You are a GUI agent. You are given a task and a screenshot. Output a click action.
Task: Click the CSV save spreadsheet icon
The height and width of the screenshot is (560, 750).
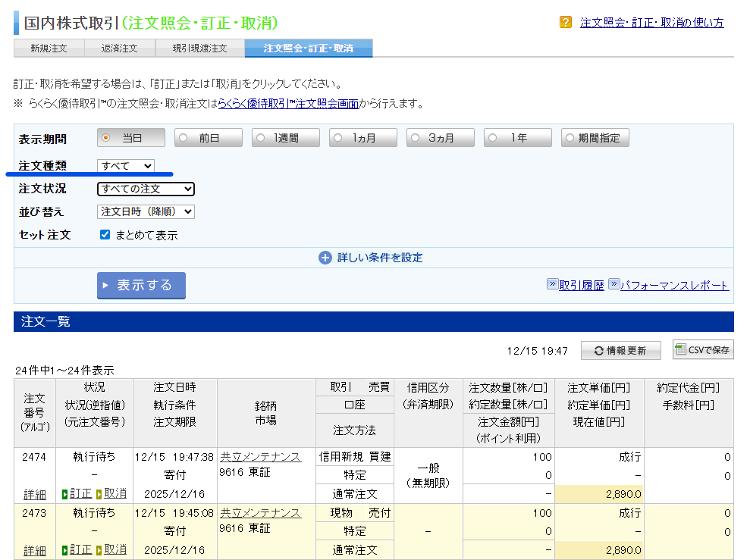point(680,350)
